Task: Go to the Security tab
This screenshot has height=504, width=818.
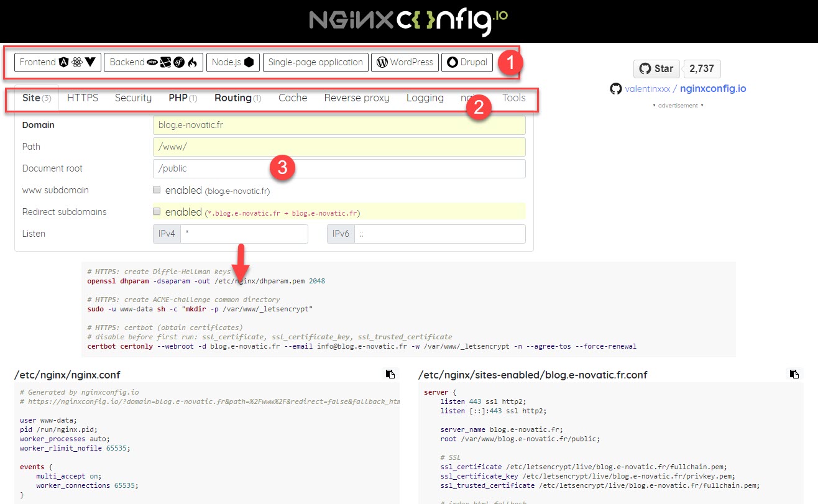Action: point(133,98)
